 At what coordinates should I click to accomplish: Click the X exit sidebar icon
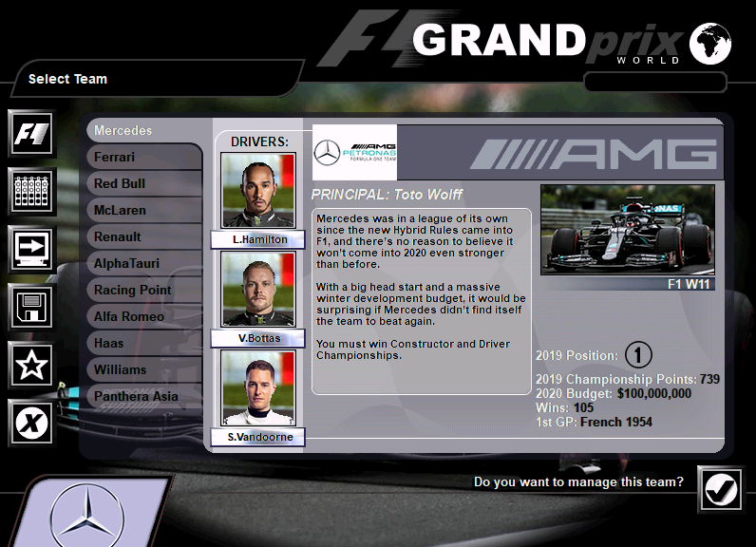coord(32,423)
